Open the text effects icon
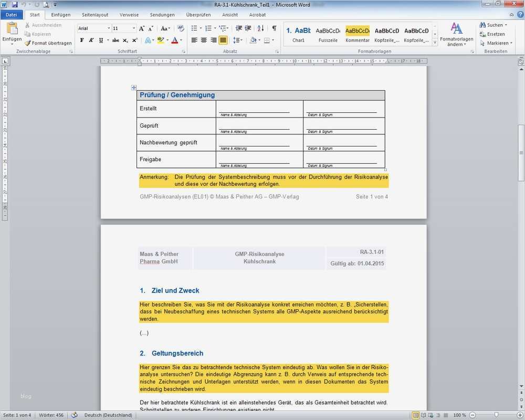This screenshot has width=525, height=420. click(x=148, y=40)
